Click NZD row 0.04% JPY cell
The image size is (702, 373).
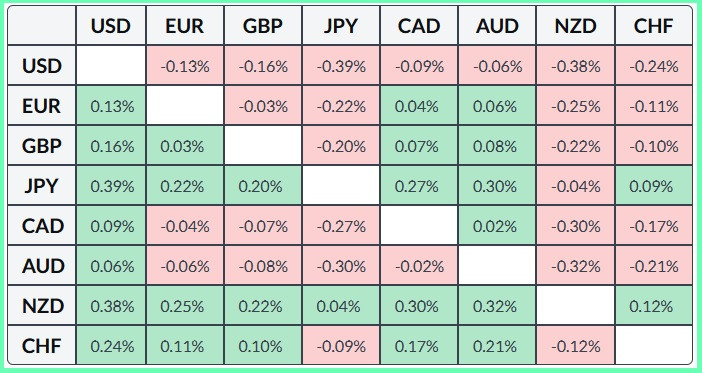pos(341,306)
